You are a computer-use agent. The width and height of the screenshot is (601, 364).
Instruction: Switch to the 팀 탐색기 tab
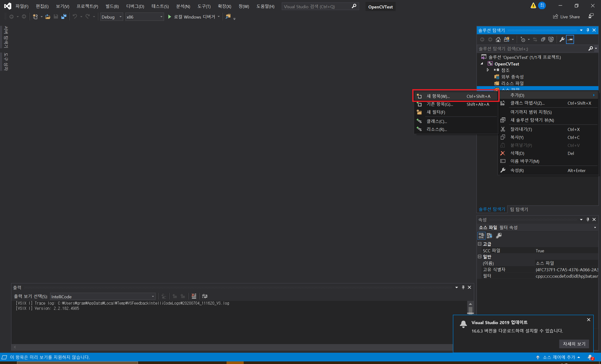tap(519, 209)
